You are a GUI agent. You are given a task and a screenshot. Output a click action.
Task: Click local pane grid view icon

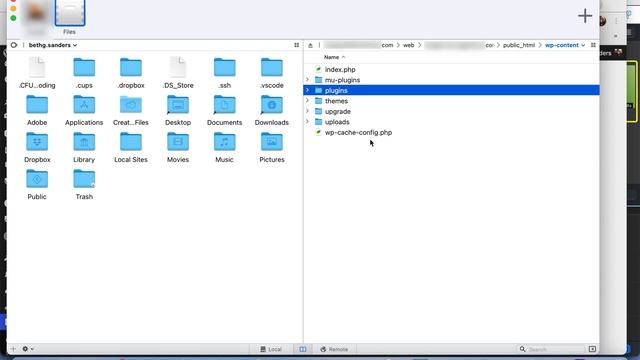[297, 45]
